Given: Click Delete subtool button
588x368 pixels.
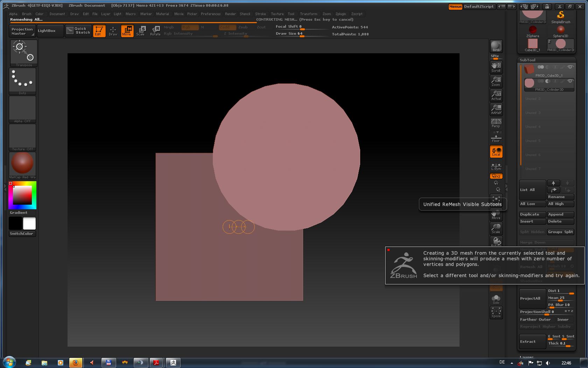Looking at the screenshot, I should pyautogui.click(x=560, y=222).
